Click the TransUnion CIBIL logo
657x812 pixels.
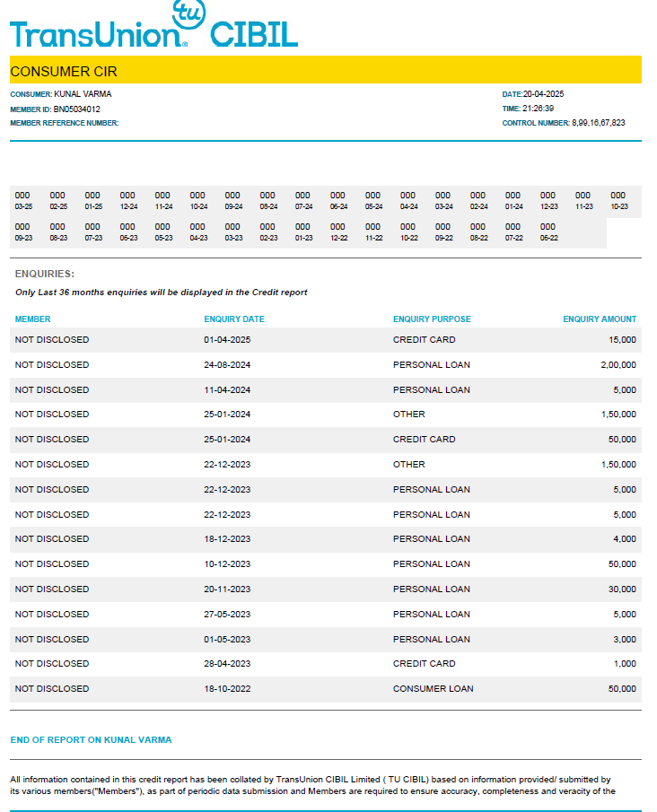(153, 25)
